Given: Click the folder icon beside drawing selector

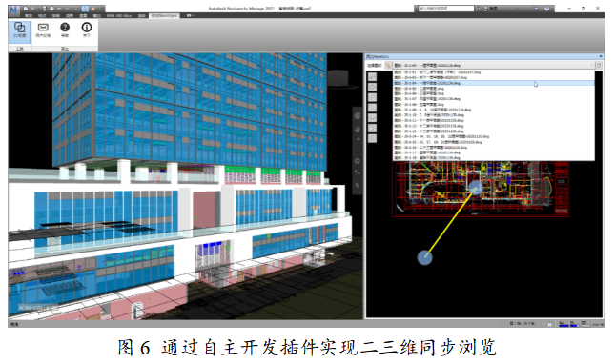Looking at the screenshot, I should click(388, 66).
